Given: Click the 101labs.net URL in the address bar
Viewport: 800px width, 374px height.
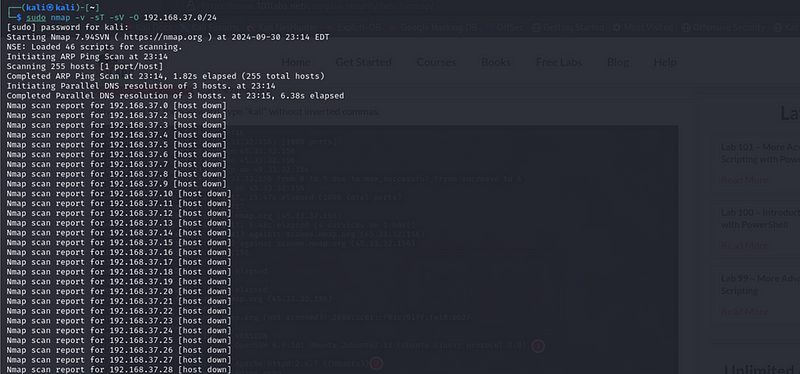Looking at the screenshot, I should coord(317,6).
